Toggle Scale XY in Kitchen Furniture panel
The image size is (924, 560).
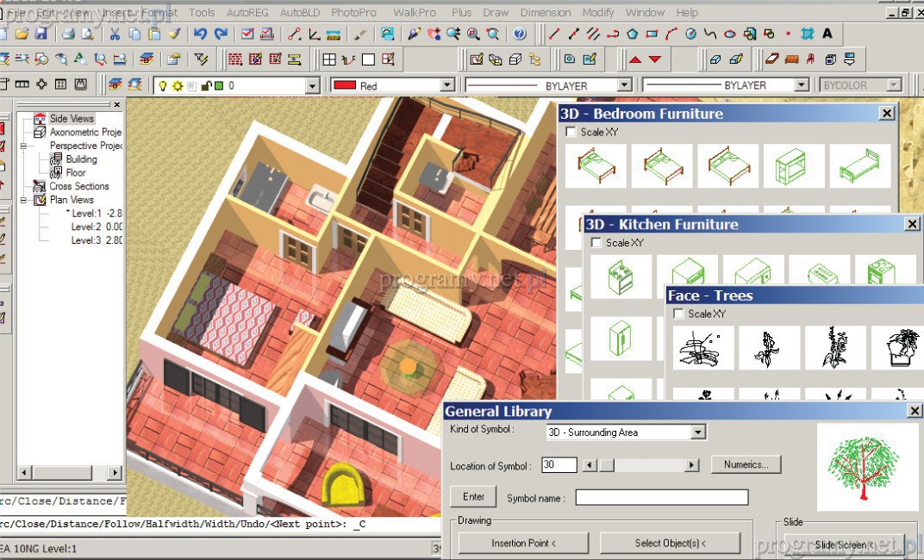click(596, 243)
